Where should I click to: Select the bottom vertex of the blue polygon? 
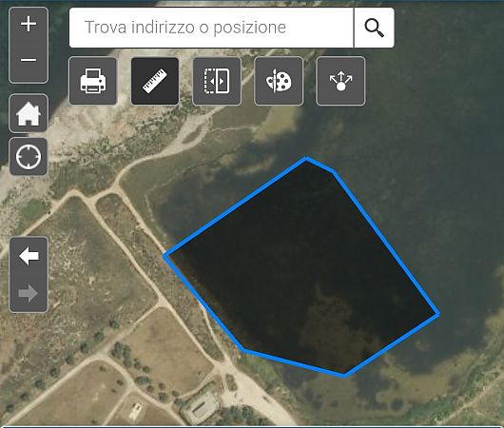click(x=344, y=375)
